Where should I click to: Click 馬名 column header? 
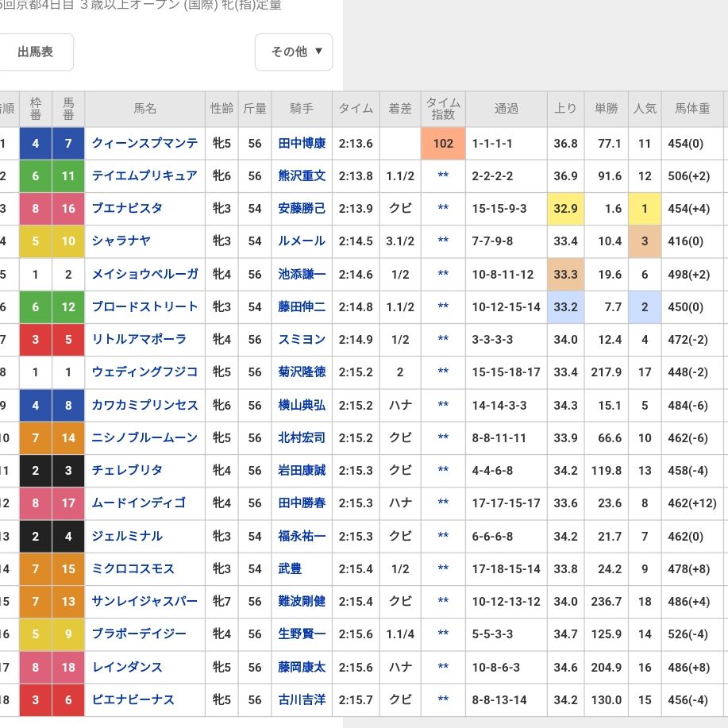pos(144,109)
